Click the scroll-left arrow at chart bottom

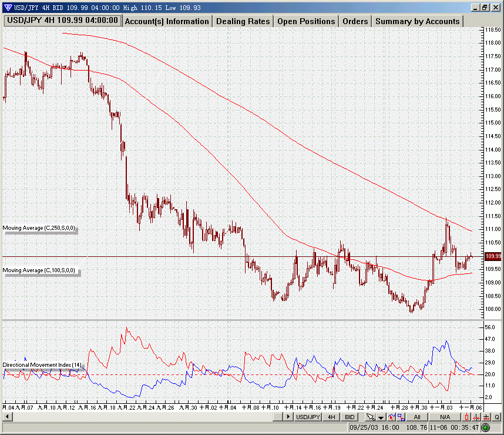pos(7,417)
